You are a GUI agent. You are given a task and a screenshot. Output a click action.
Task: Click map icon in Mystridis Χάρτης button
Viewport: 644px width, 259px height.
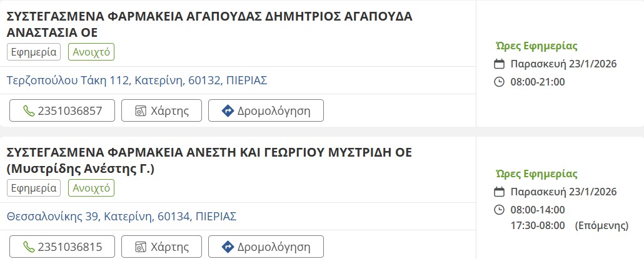coord(141,247)
